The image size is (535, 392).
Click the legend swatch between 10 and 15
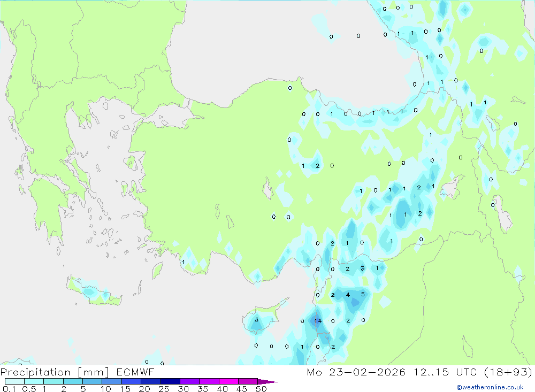click(x=112, y=381)
